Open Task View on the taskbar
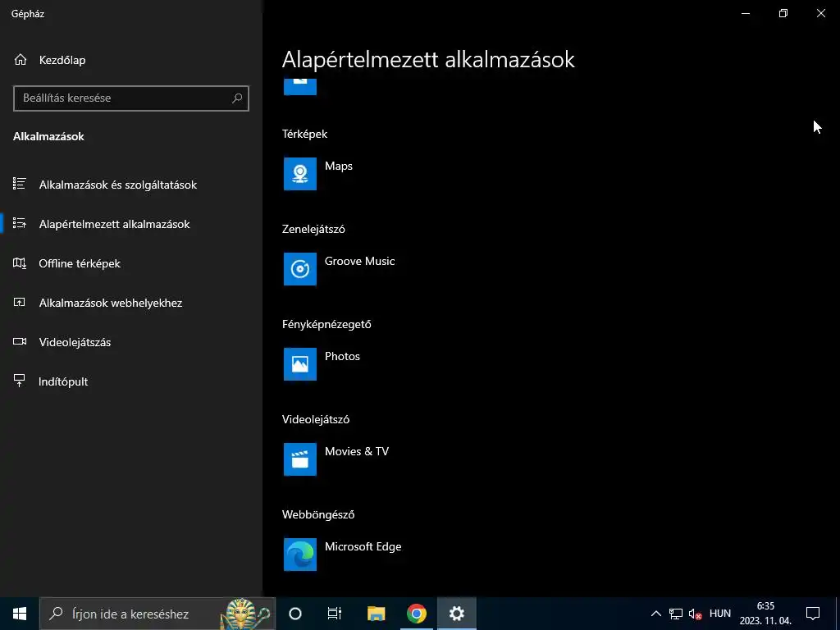Screen dimensions: 840x630 tap(335, 614)
